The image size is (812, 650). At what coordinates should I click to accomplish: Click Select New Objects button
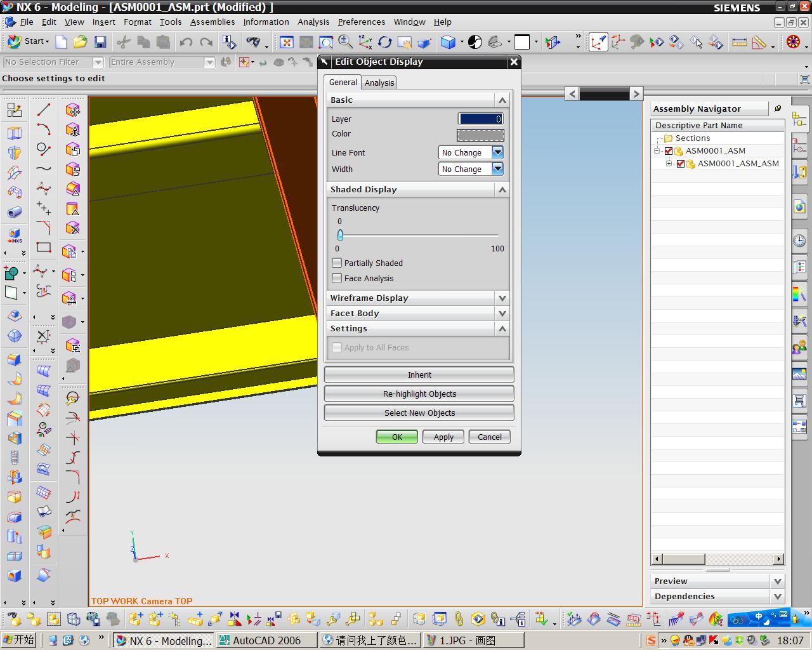[419, 413]
